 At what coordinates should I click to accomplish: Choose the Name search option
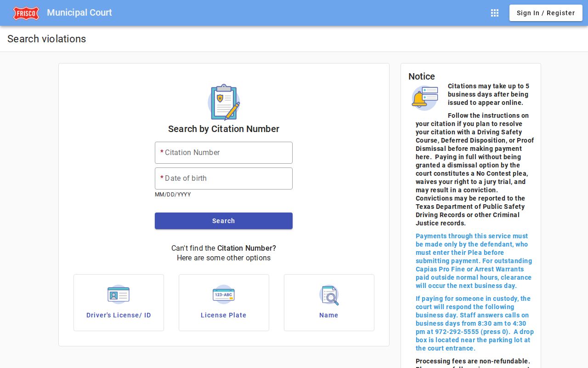pyautogui.click(x=329, y=303)
